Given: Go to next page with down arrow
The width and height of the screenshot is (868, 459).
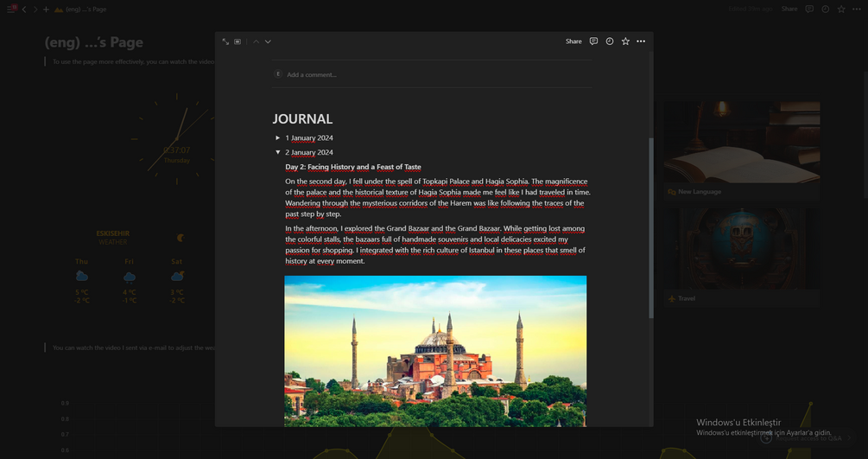Looking at the screenshot, I should 268,41.
